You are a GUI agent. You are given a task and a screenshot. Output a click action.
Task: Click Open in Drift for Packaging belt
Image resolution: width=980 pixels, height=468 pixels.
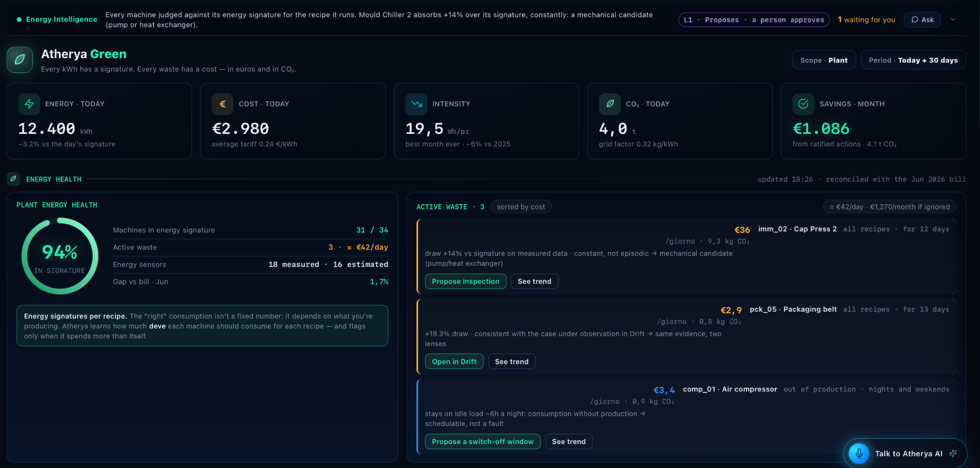coord(454,361)
